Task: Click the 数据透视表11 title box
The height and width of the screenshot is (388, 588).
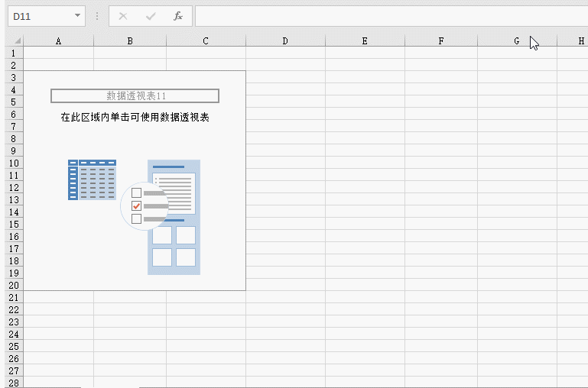Action: pos(135,96)
